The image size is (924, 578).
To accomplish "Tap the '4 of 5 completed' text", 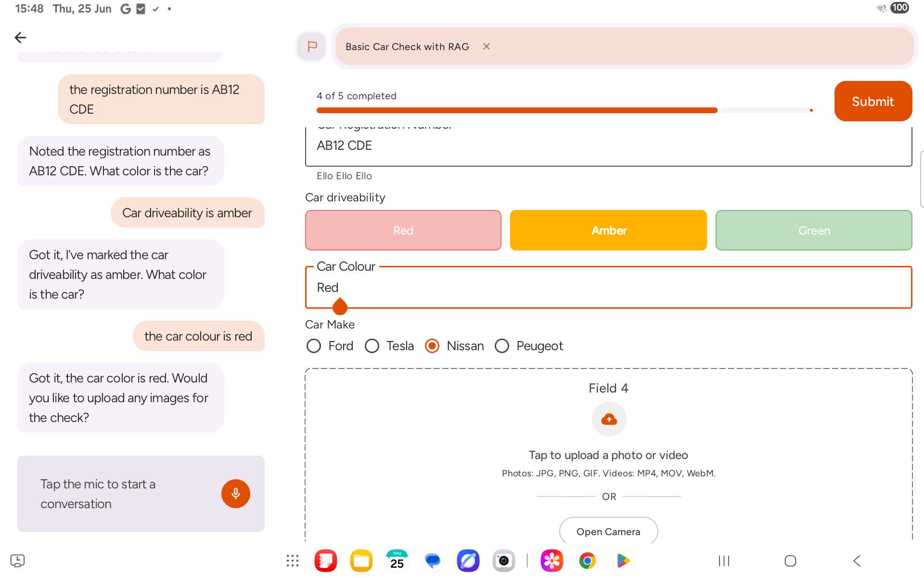I will coord(357,96).
